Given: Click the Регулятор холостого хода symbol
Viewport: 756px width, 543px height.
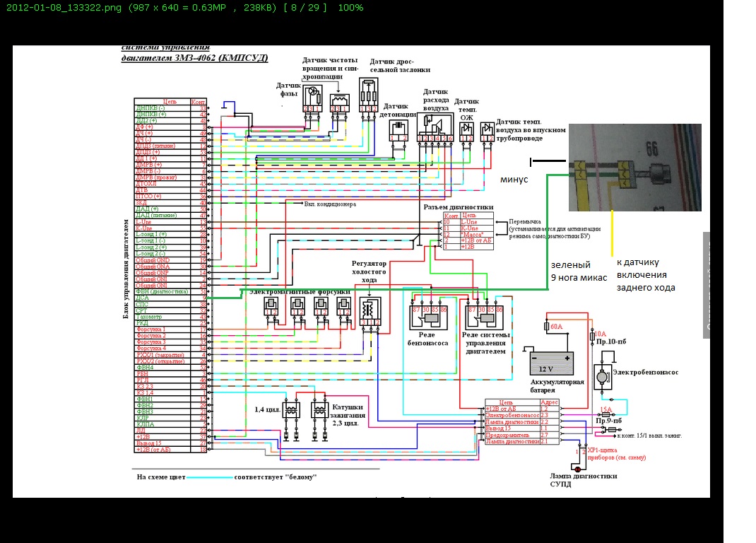Looking at the screenshot, I should pos(370,311).
